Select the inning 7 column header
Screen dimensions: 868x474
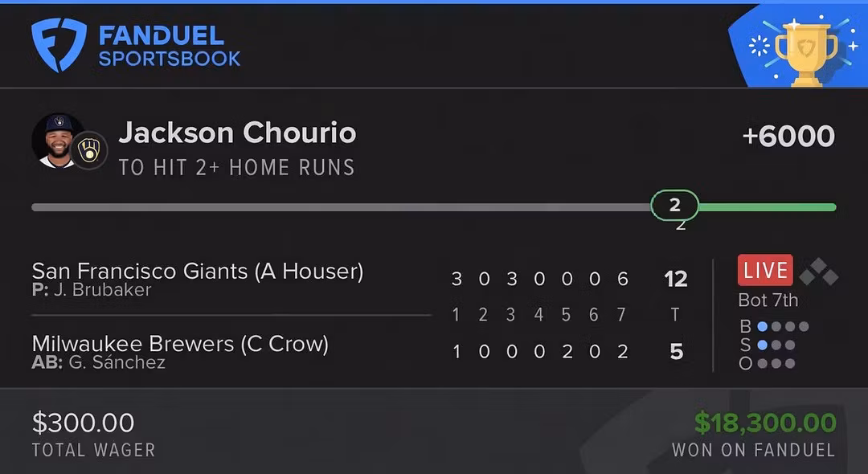(621, 315)
